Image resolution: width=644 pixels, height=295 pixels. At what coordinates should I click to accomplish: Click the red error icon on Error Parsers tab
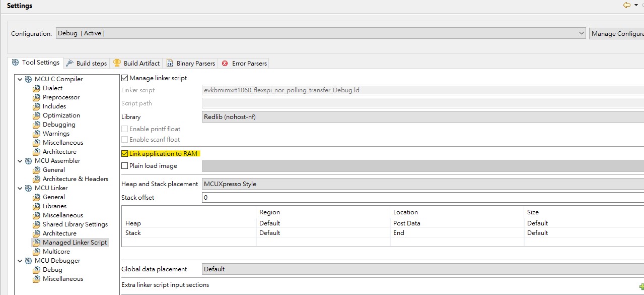tap(225, 63)
